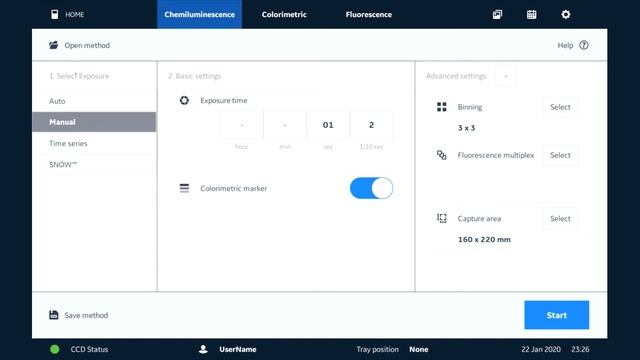Collapse the Advanced settings expander
The image size is (640, 360).
tap(506, 76)
